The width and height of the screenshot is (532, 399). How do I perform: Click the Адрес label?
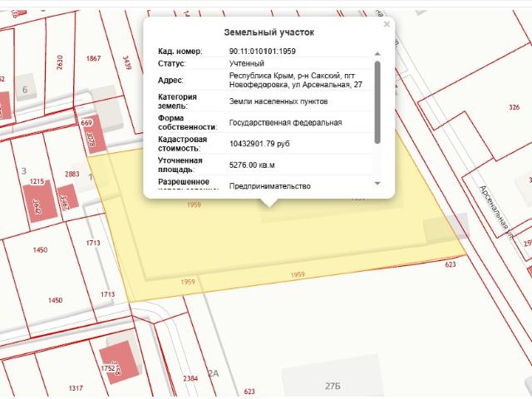coord(170,81)
